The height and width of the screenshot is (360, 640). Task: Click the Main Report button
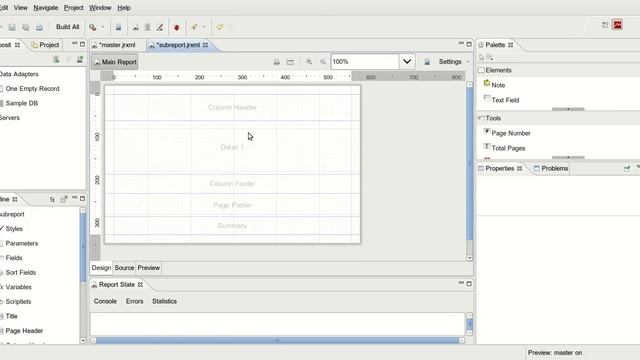click(x=115, y=62)
